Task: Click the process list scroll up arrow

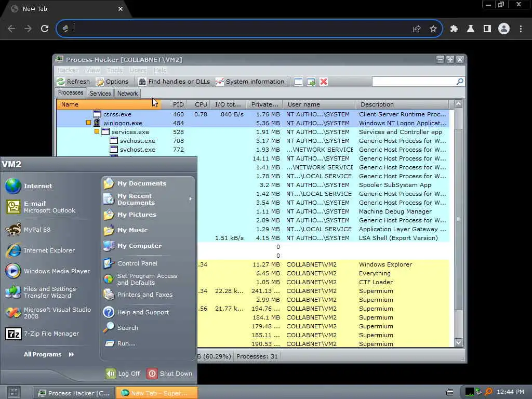Action: pyautogui.click(x=458, y=104)
